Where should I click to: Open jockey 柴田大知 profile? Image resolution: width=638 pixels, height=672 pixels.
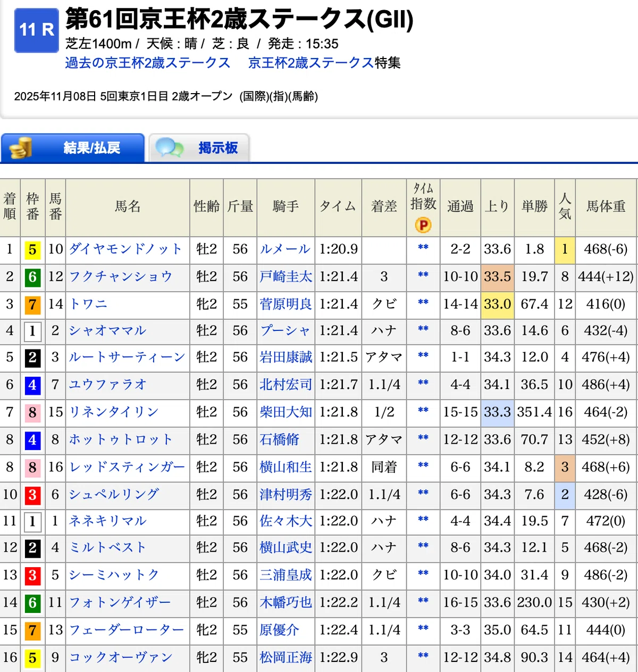[286, 412]
